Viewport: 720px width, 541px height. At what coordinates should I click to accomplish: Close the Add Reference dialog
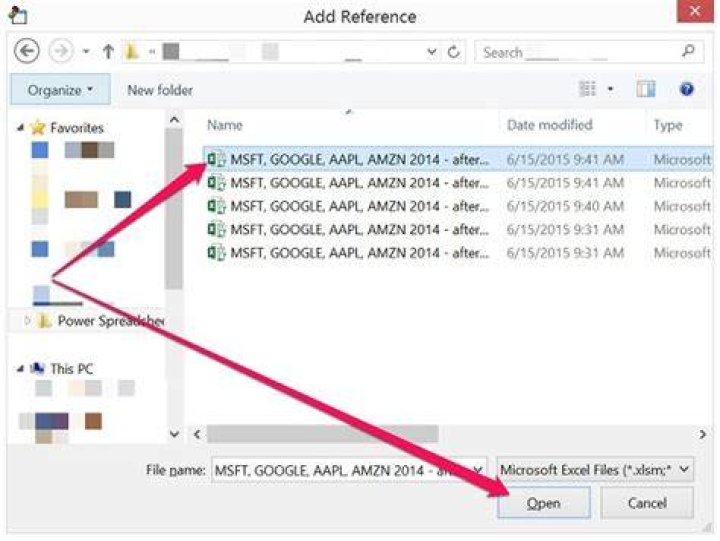click(x=695, y=11)
